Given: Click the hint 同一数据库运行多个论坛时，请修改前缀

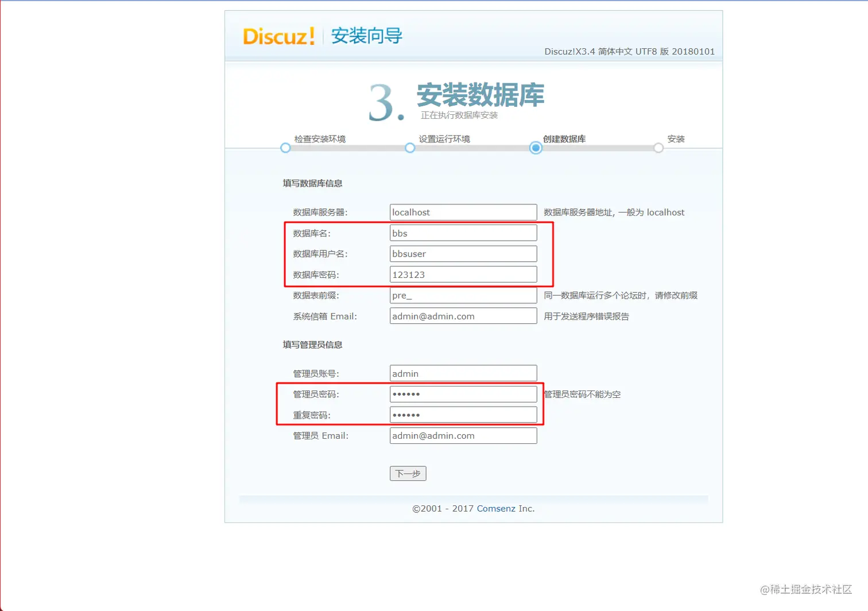Looking at the screenshot, I should (x=621, y=296).
